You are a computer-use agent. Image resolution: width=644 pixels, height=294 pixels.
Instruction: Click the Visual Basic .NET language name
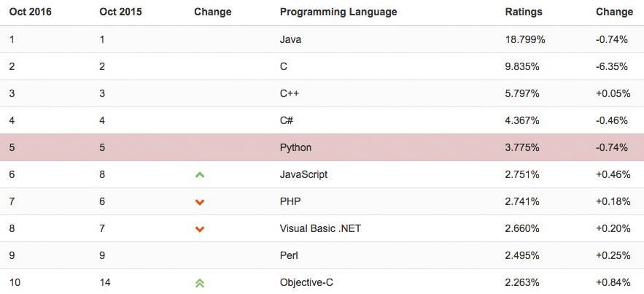[x=320, y=228]
